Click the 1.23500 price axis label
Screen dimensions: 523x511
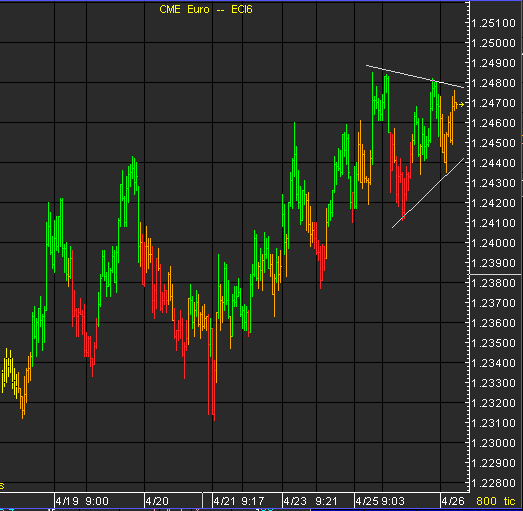point(494,344)
